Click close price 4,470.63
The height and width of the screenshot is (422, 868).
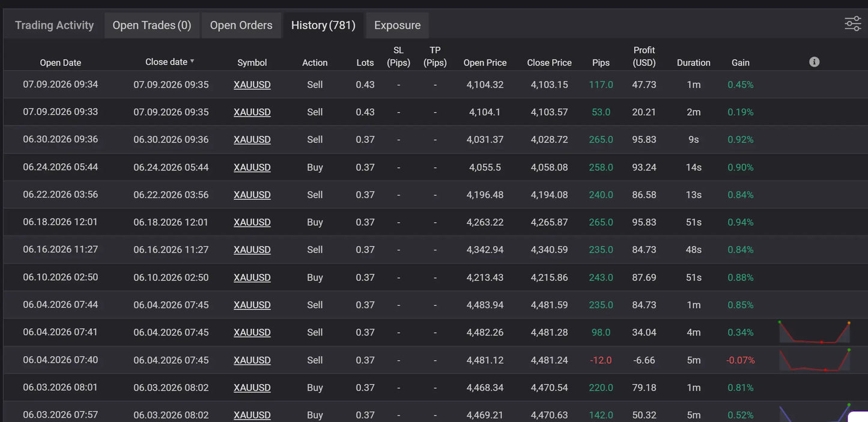point(549,415)
